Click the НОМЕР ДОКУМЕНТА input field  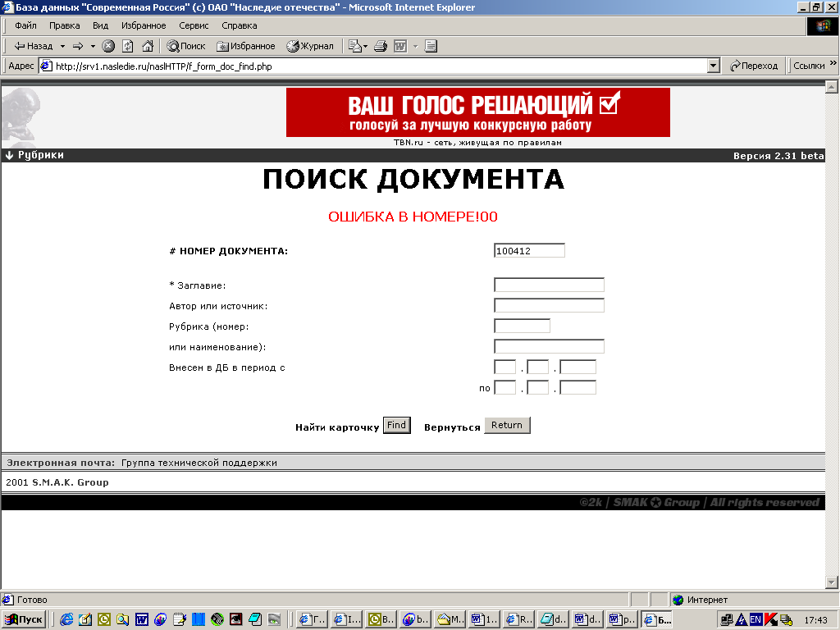point(529,251)
